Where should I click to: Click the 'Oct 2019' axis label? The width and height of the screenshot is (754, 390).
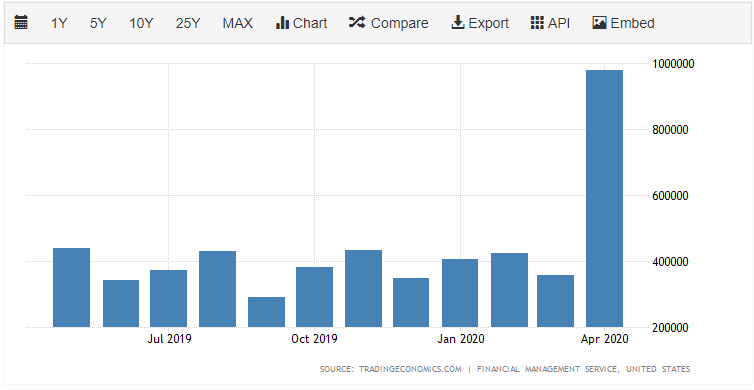314,339
